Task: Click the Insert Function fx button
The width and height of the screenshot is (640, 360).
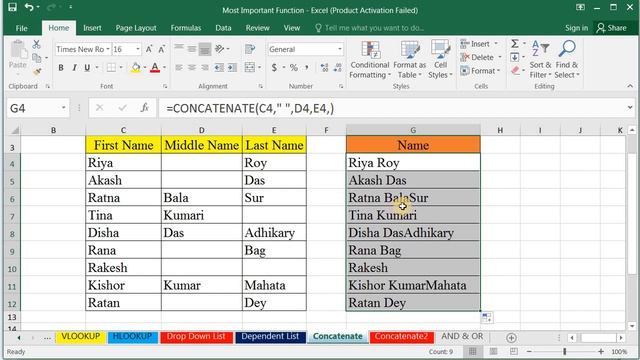Action: click(x=144, y=108)
